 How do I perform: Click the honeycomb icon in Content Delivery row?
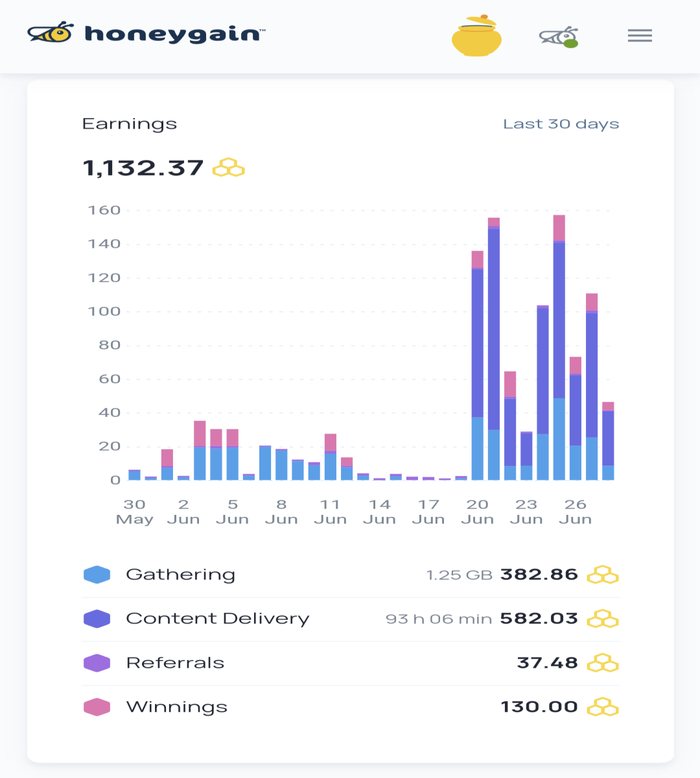(x=603, y=619)
